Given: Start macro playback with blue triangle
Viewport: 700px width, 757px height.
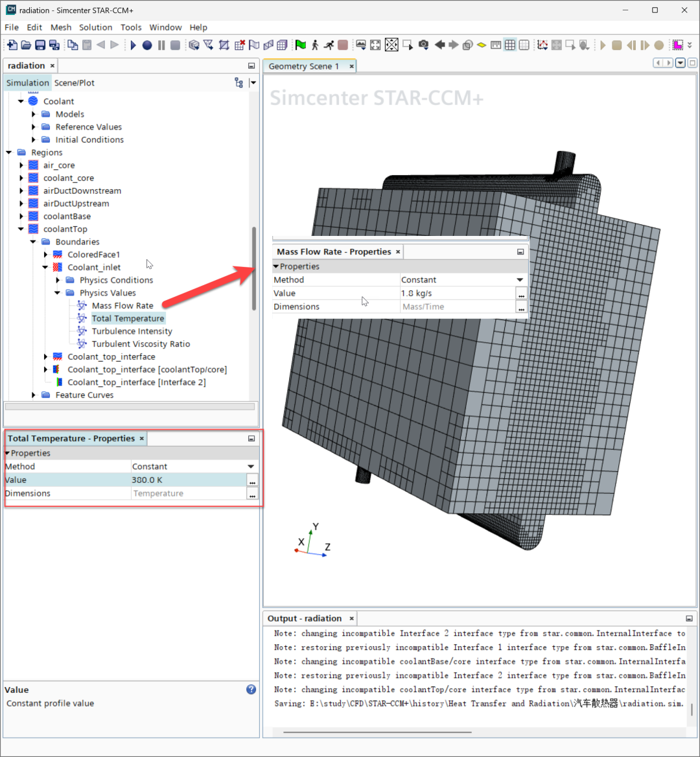Looking at the screenshot, I should click(134, 45).
